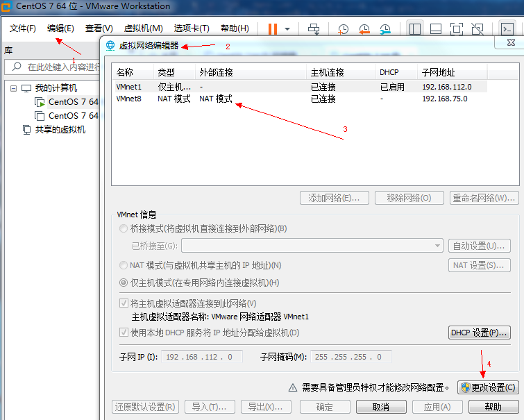Viewport: 524px width, 420px height.
Task: Collapse the 我的计算机 tree node
Action: tap(13, 89)
